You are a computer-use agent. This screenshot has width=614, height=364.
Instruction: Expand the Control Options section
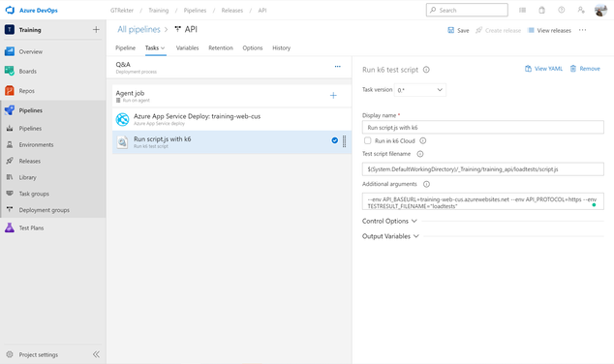[x=389, y=221]
